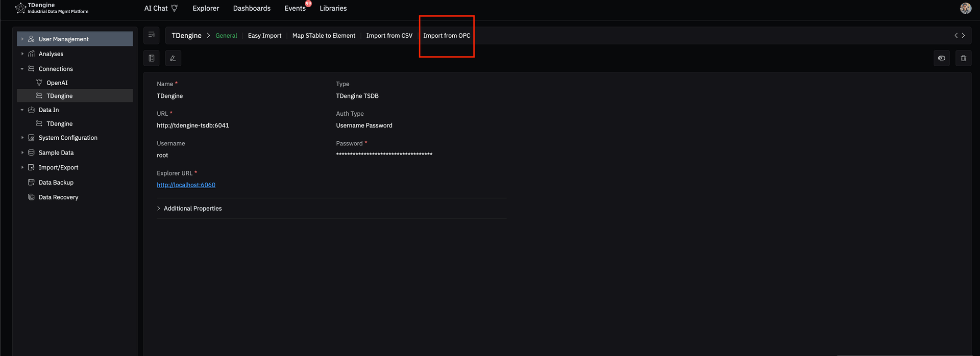Expand the Analyses tree node

(22, 54)
